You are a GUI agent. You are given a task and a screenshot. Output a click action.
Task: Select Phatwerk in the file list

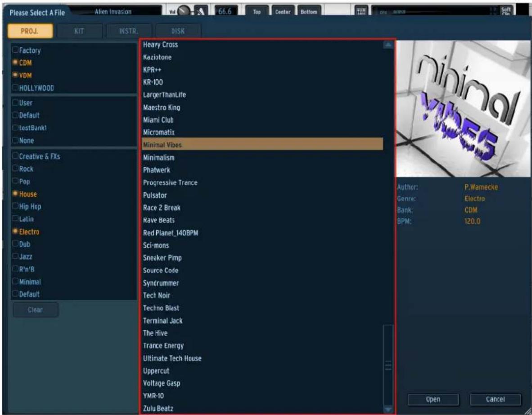click(262, 170)
